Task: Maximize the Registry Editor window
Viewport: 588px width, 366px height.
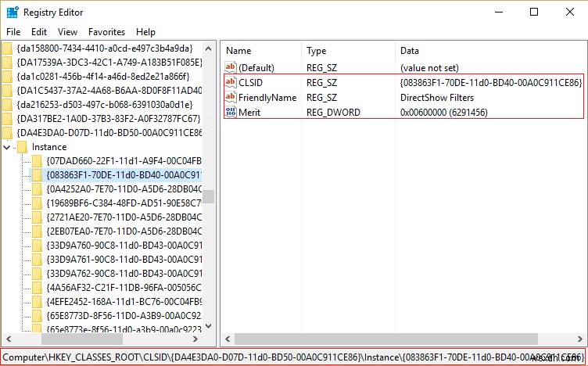Action: [x=534, y=12]
